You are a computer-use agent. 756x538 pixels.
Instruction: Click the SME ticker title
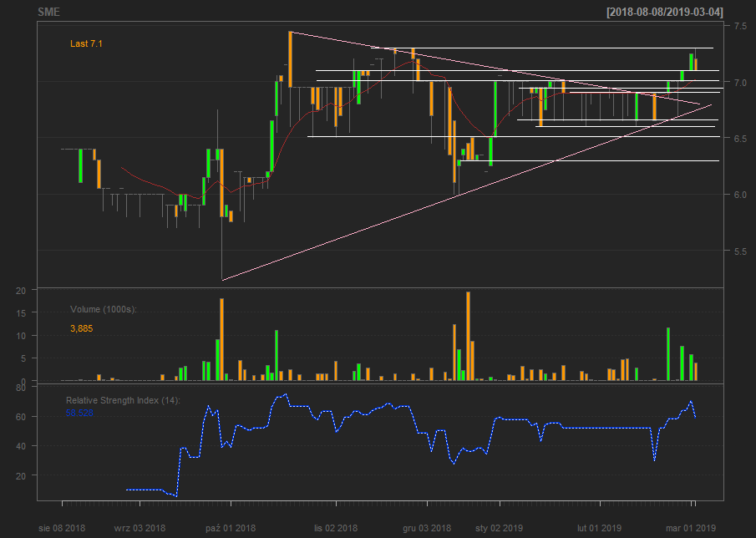pyautogui.click(x=48, y=12)
